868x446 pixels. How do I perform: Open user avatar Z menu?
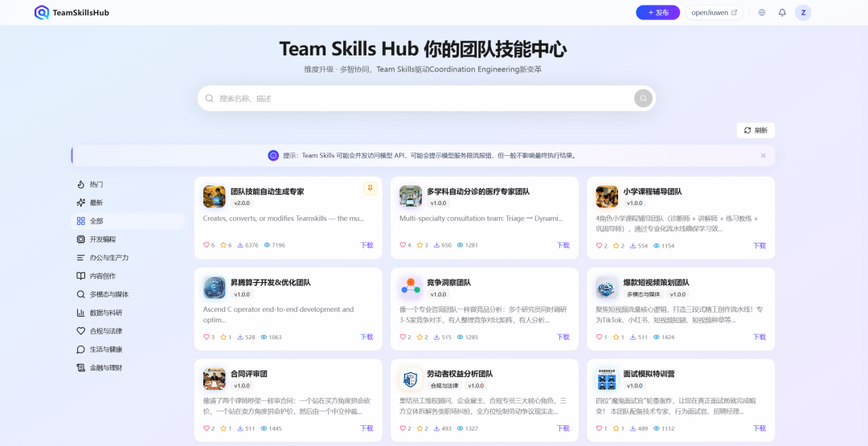coord(803,13)
